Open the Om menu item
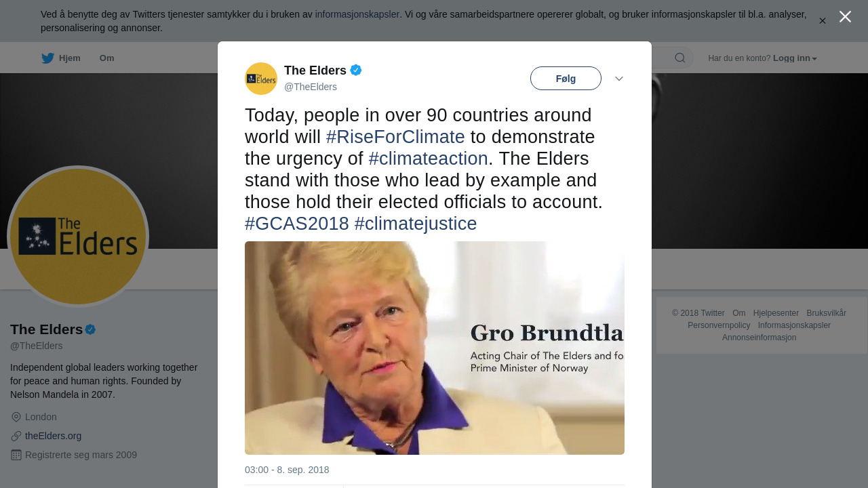This screenshot has height=488, width=868. tap(106, 58)
